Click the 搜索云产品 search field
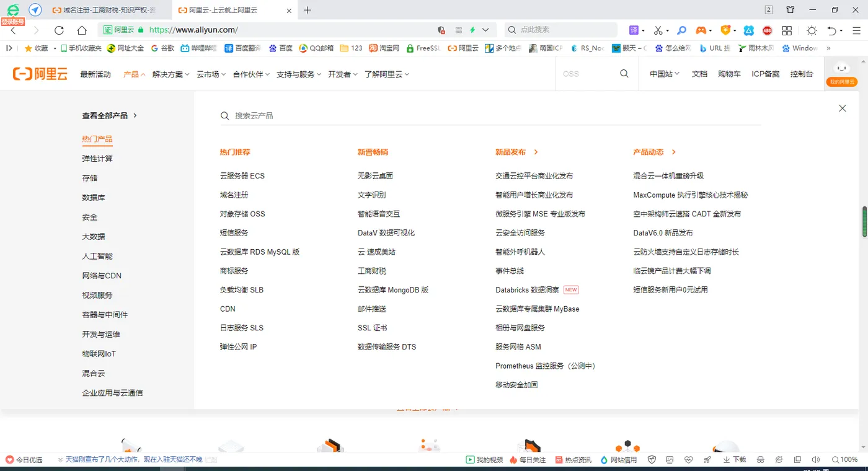The image size is (868, 471). coord(490,116)
